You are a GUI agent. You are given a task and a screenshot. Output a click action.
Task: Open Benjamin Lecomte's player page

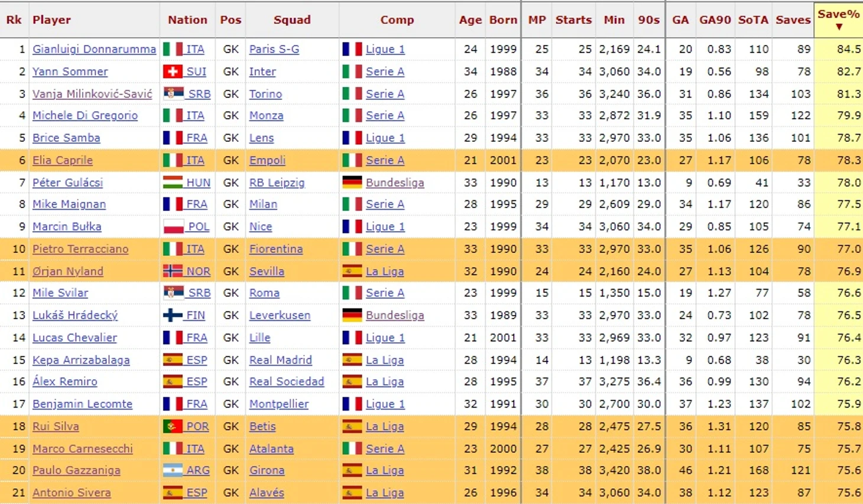click(x=82, y=404)
